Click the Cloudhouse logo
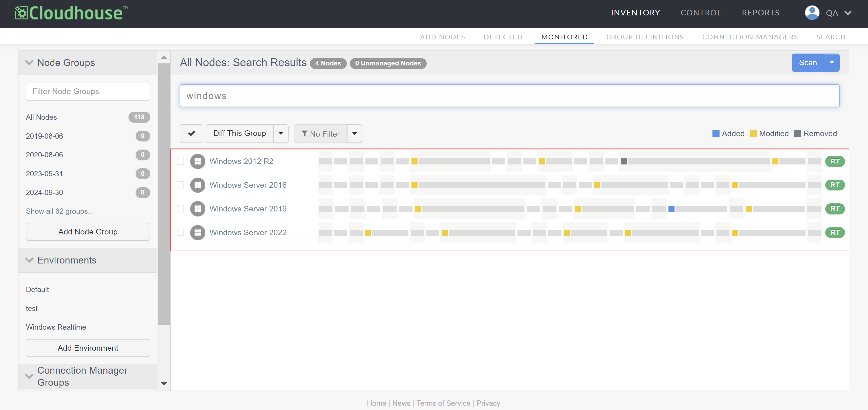The height and width of the screenshot is (410, 868). click(x=71, y=13)
